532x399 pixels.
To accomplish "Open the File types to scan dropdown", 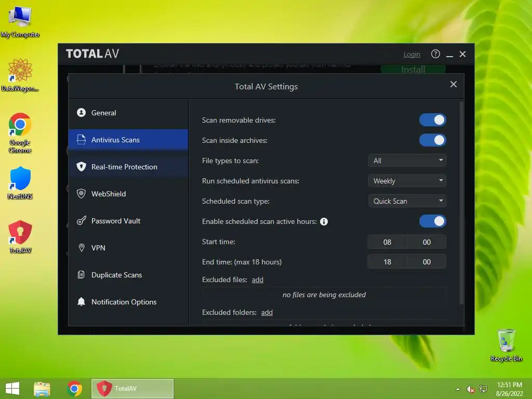I will click(x=407, y=161).
